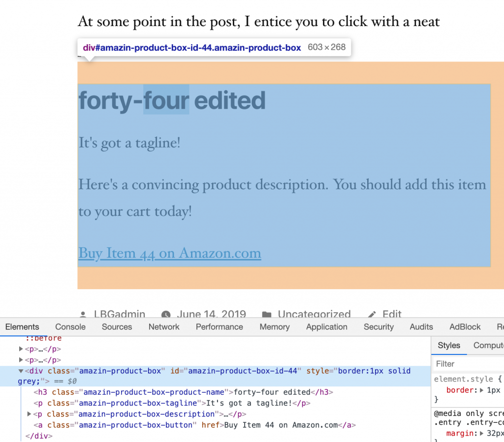The width and height of the screenshot is (504, 442).
Task: Click the Buy Item 44 on Amazon.com link
Action: point(169,253)
